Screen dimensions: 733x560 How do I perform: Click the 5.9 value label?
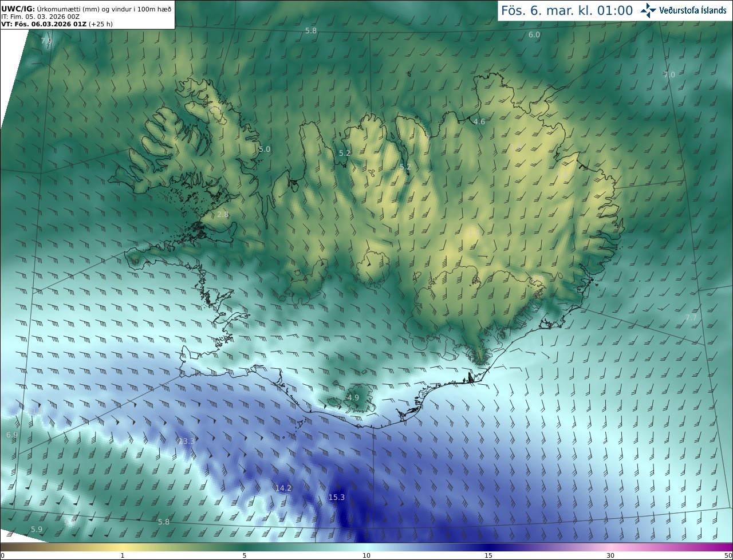(37, 529)
